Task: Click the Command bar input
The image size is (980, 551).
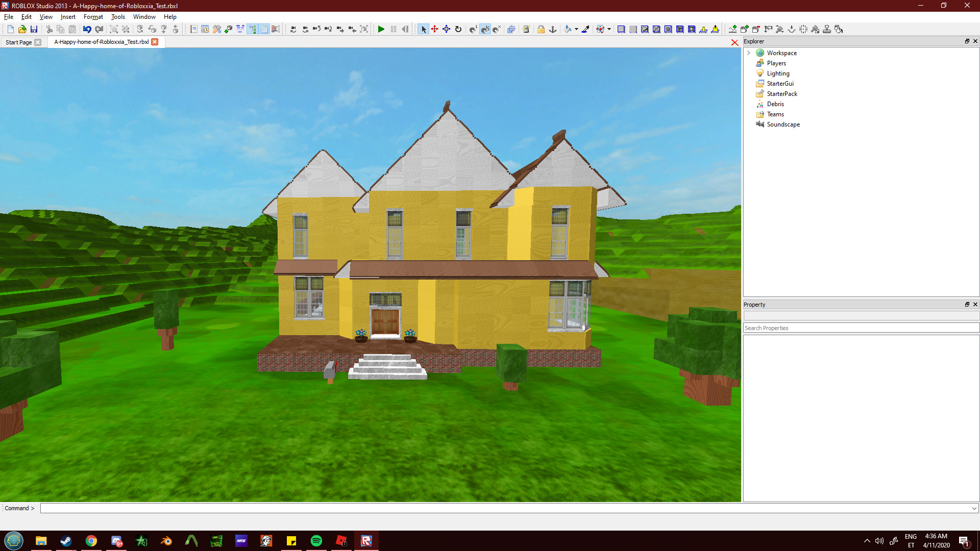Action: (505, 508)
